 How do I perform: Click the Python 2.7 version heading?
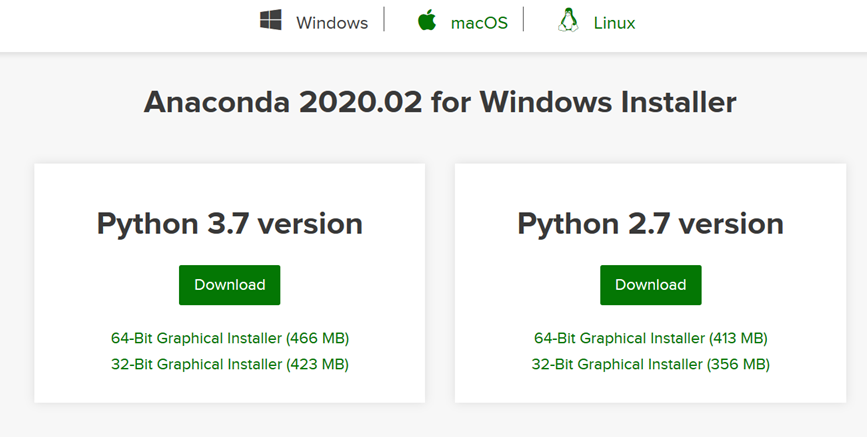(650, 223)
